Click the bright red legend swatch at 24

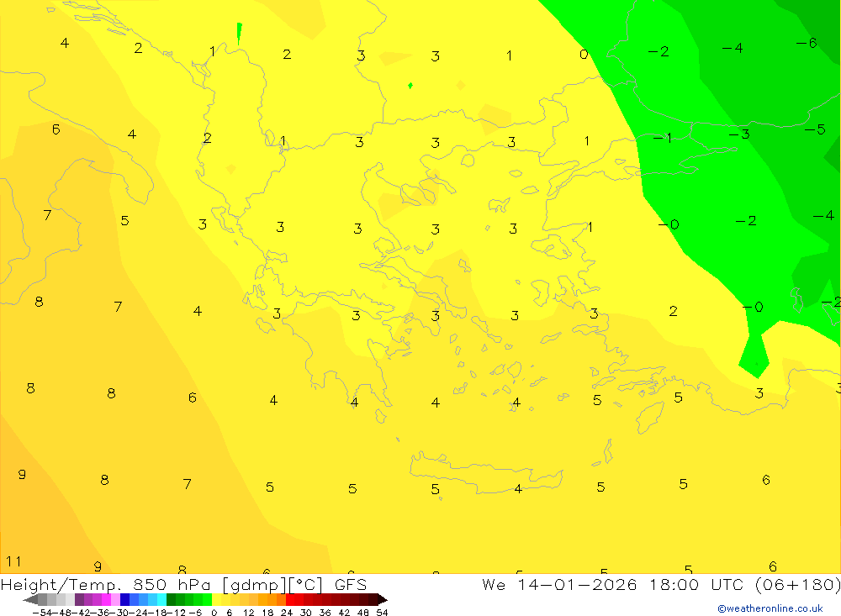coord(290,600)
